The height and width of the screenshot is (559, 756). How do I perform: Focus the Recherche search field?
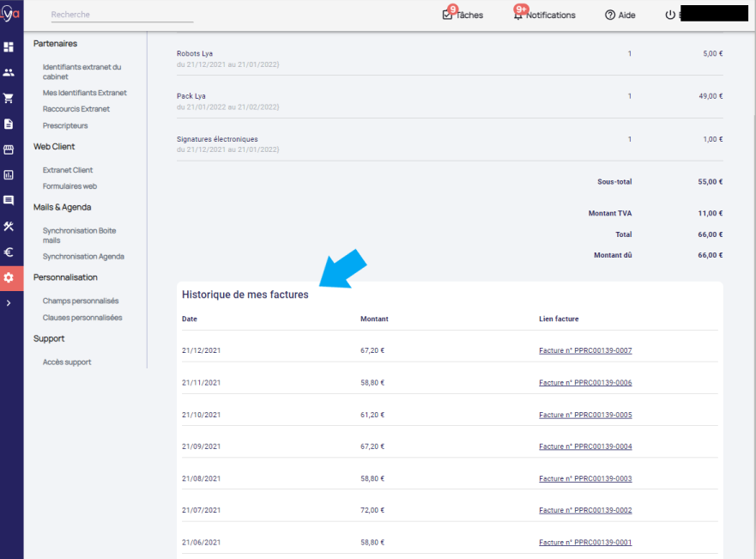tap(122, 15)
